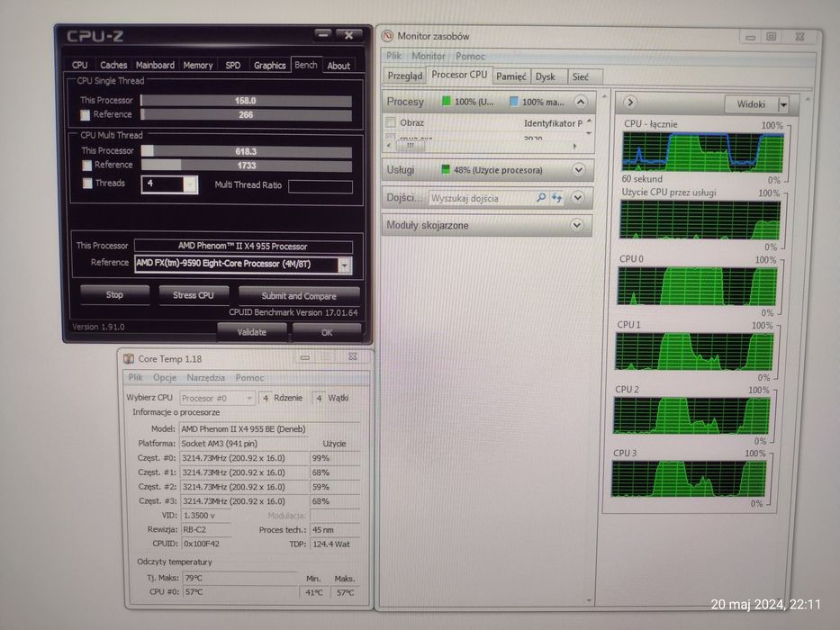840x630 pixels.
Task: Open the SPD tab
Action: pyautogui.click(x=232, y=66)
